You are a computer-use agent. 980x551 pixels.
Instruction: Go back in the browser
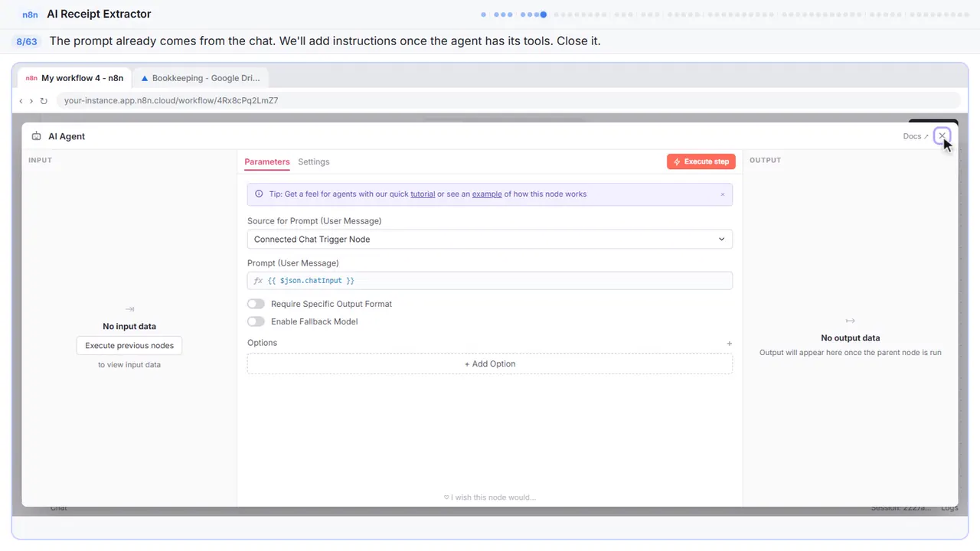[21, 100]
